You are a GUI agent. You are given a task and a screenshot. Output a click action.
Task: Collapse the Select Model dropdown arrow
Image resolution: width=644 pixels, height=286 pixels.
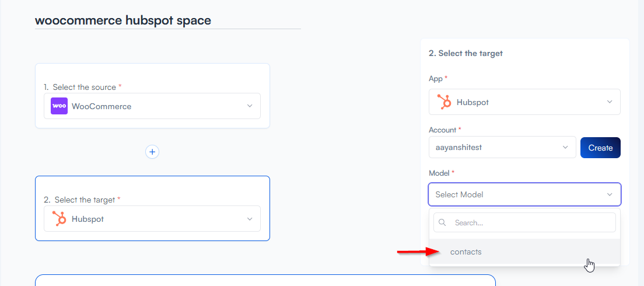(610, 194)
